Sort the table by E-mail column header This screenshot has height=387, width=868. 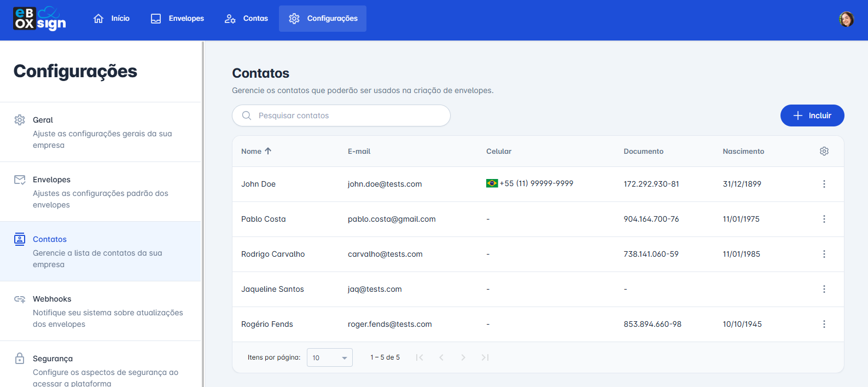(x=359, y=151)
